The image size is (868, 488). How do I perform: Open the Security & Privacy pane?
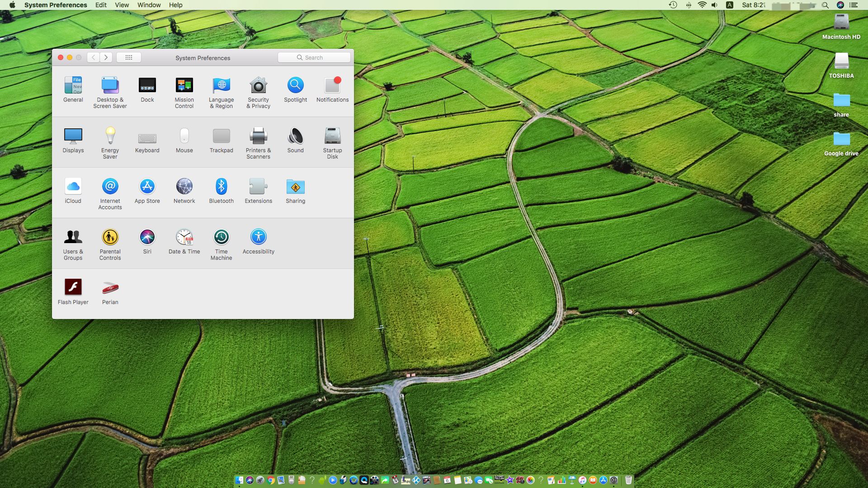pos(258,86)
